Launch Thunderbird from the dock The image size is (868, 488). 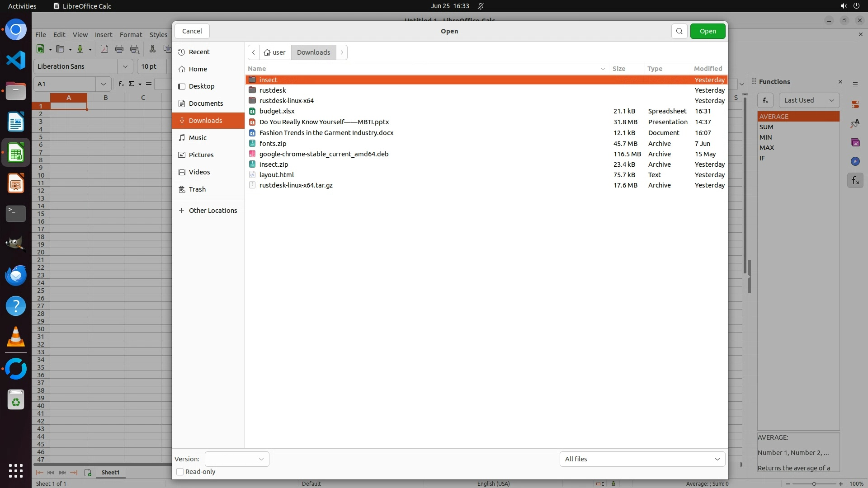pyautogui.click(x=16, y=275)
